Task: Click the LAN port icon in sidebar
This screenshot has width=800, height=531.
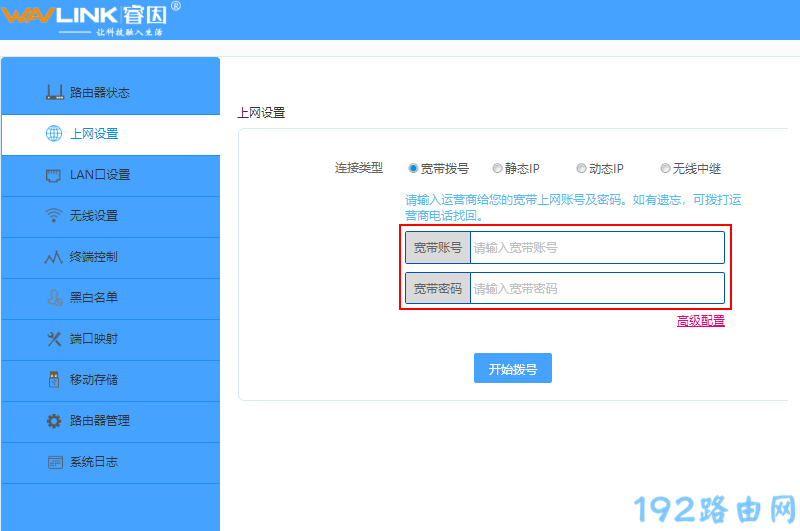Action: point(55,175)
